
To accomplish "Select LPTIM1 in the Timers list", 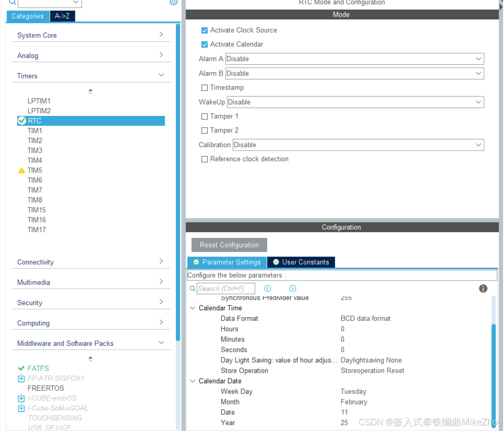I will (39, 101).
